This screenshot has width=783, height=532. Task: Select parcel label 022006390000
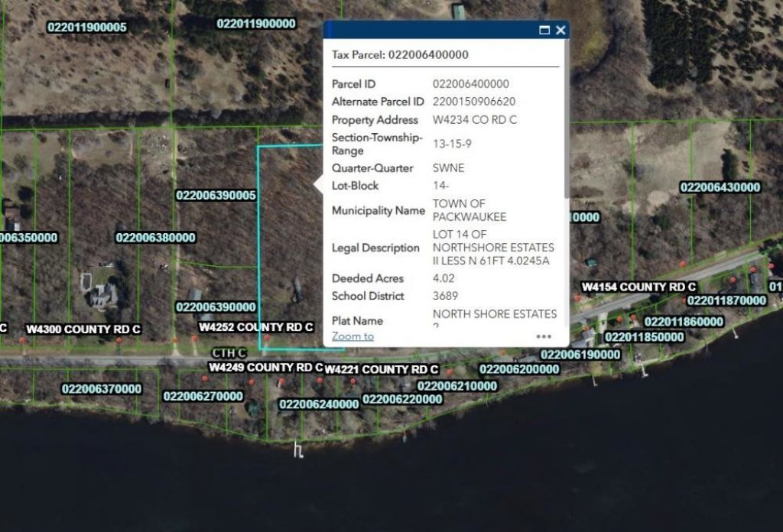click(216, 307)
